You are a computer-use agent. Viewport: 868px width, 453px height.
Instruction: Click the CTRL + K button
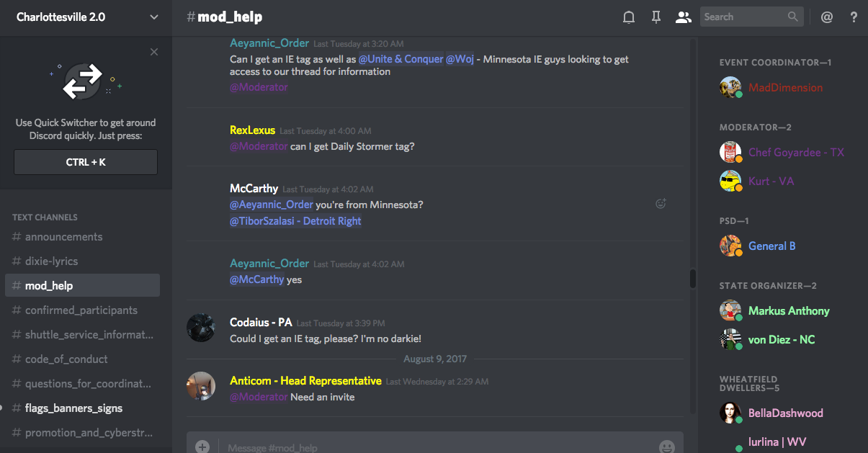[x=86, y=162]
